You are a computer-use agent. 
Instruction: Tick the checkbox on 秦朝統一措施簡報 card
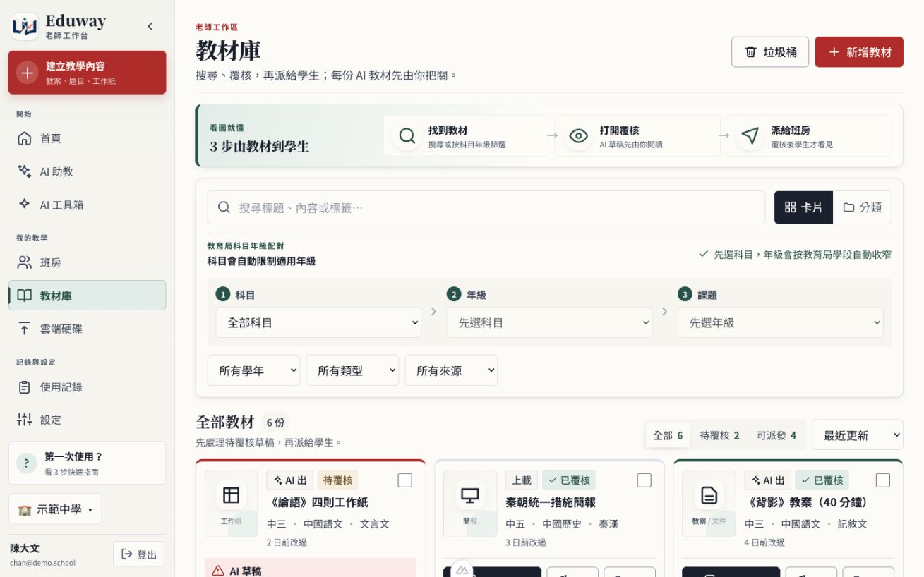coord(644,480)
